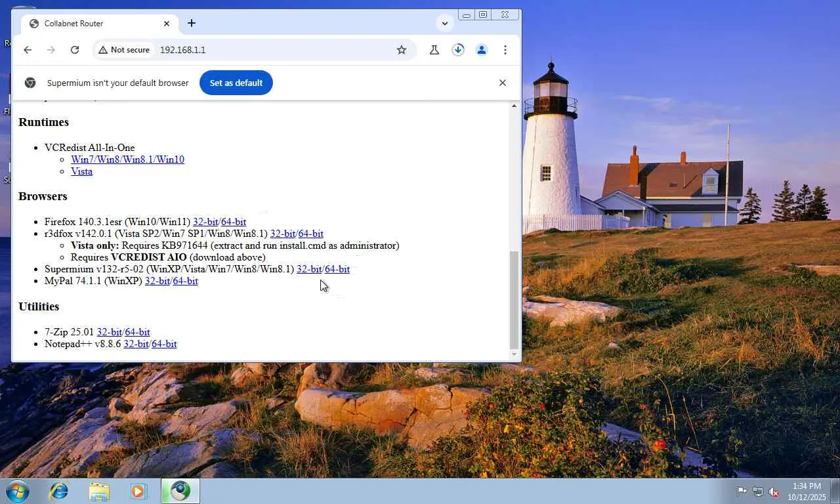The width and height of the screenshot is (840, 504).
Task: Open the tab search dropdown arrow
Action: click(445, 23)
